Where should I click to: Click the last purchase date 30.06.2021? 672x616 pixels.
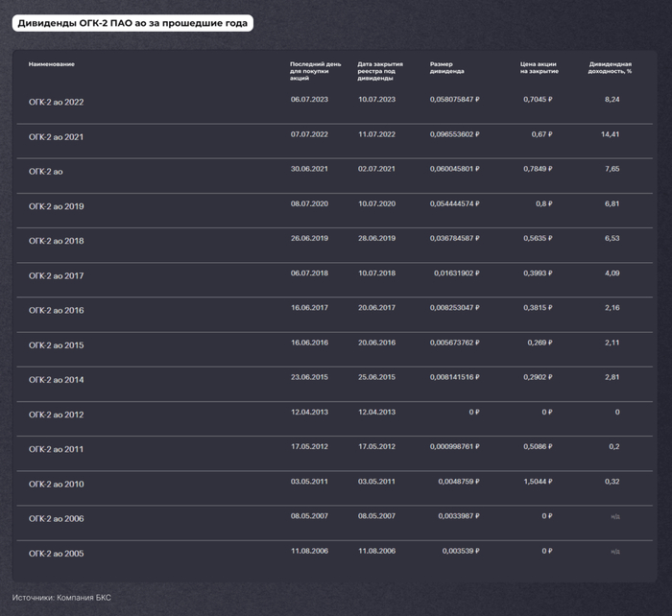pos(309,169)
